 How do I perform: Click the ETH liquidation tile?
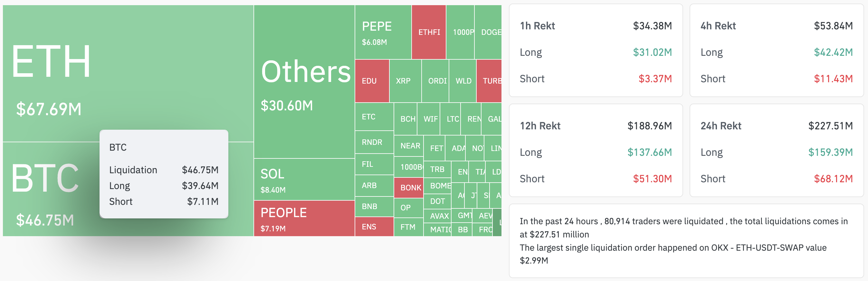(128, 73)
